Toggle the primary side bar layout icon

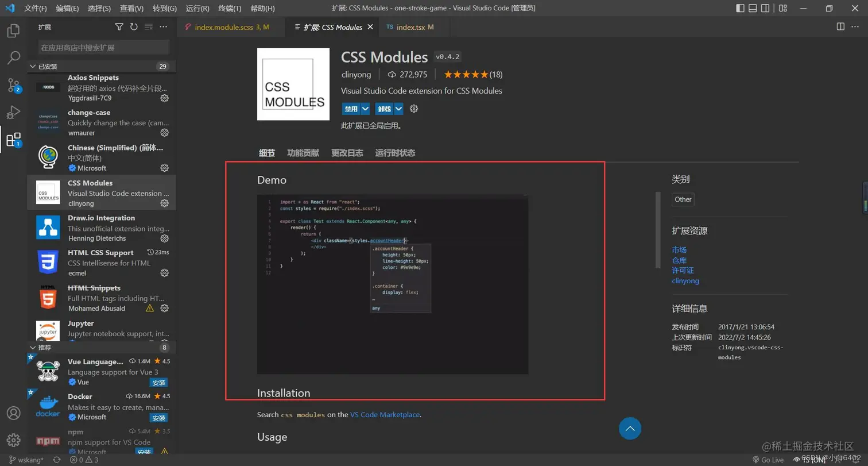point(741,8)
